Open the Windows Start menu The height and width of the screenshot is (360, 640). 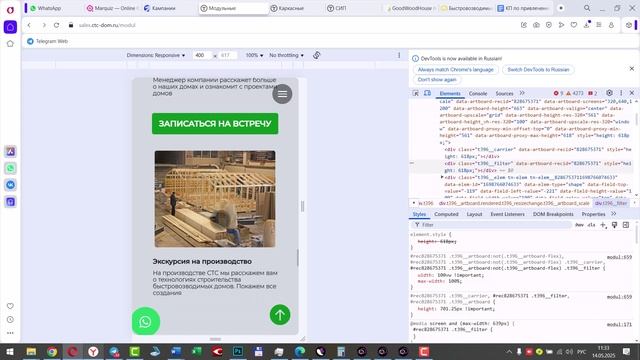coord(10,351)
